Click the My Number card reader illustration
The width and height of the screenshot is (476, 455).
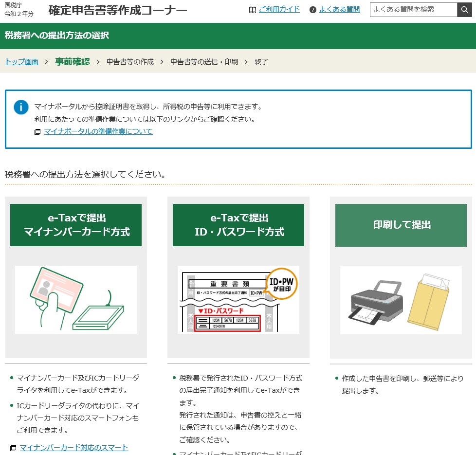click(76, 300)
